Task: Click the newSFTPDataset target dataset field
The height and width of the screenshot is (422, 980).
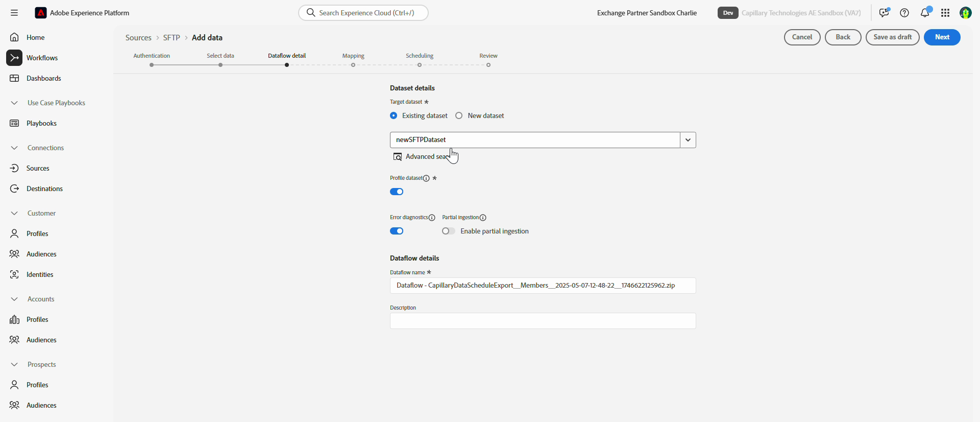Action: [535, 140]
